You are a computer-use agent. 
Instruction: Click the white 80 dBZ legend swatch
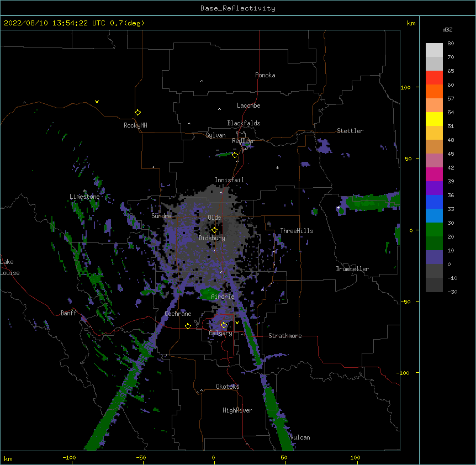coord(434,50)
